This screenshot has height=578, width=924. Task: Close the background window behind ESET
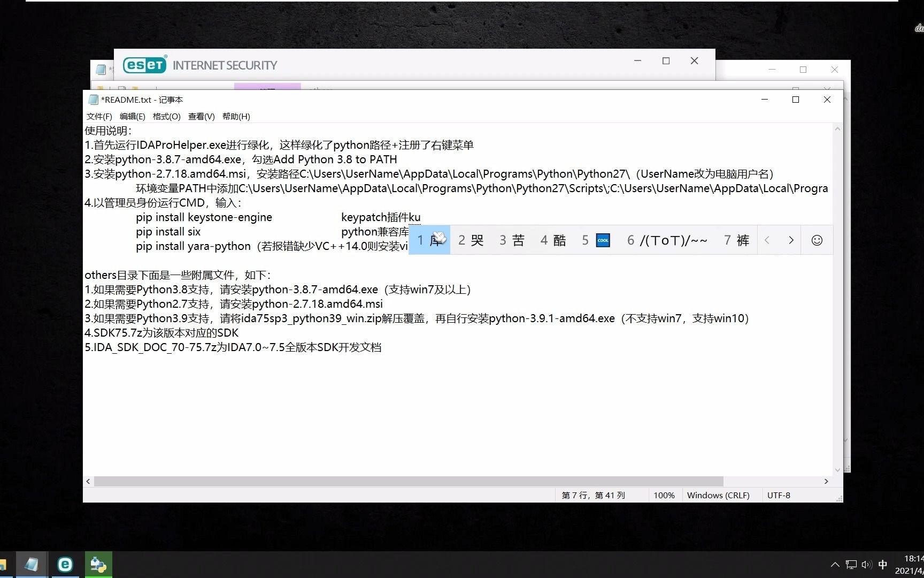(x=835, y=70)
